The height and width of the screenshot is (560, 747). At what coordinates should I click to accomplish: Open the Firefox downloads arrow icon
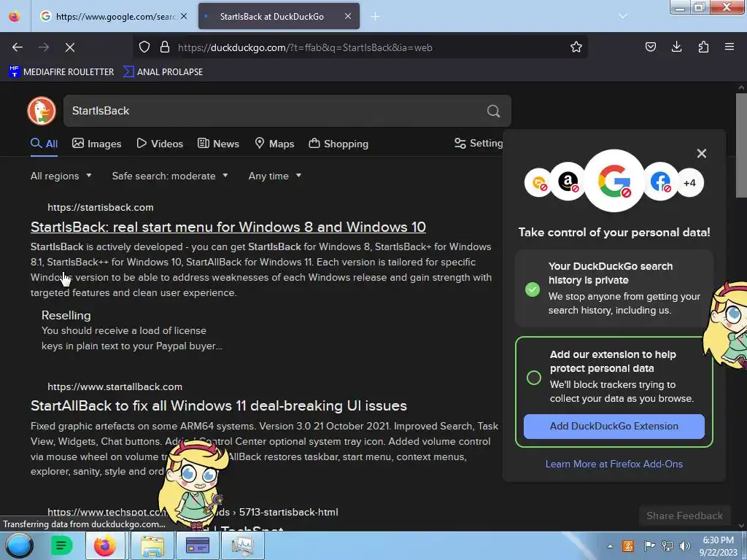[676, 47]
